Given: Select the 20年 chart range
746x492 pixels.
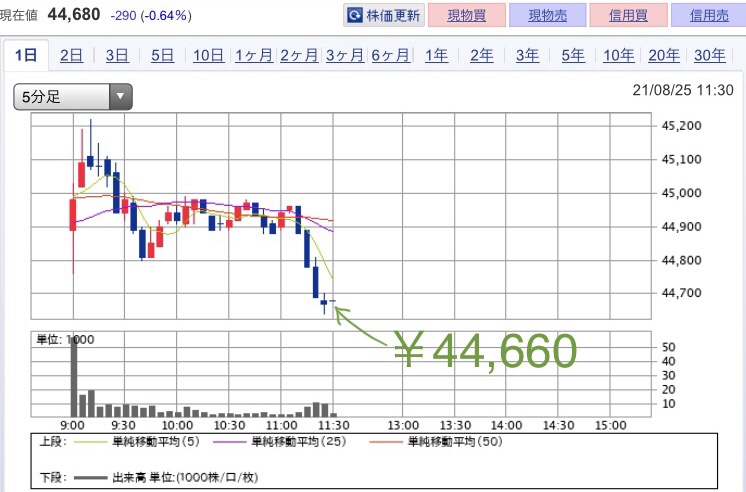Looking at the screenshot, I should tap(664, 56).
